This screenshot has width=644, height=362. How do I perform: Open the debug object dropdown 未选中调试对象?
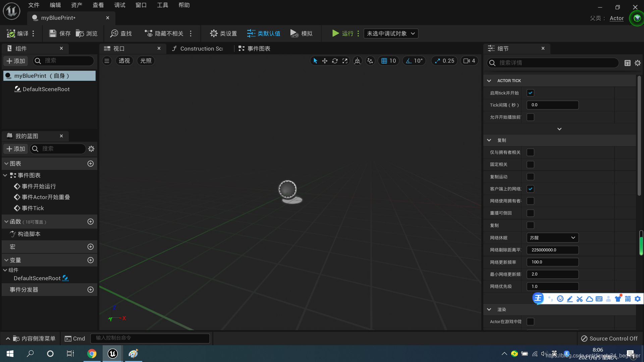click(391, 34)
